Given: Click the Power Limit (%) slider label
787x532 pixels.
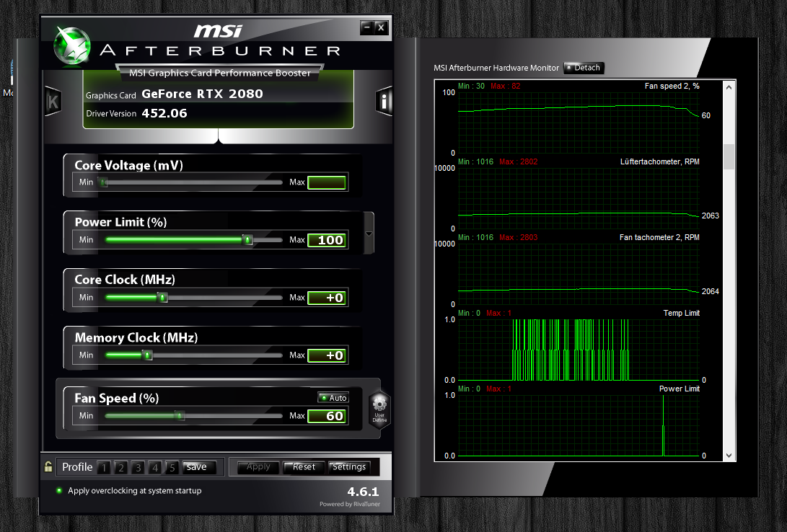Looking at the screenshot, I should click(x=120, y=222).
